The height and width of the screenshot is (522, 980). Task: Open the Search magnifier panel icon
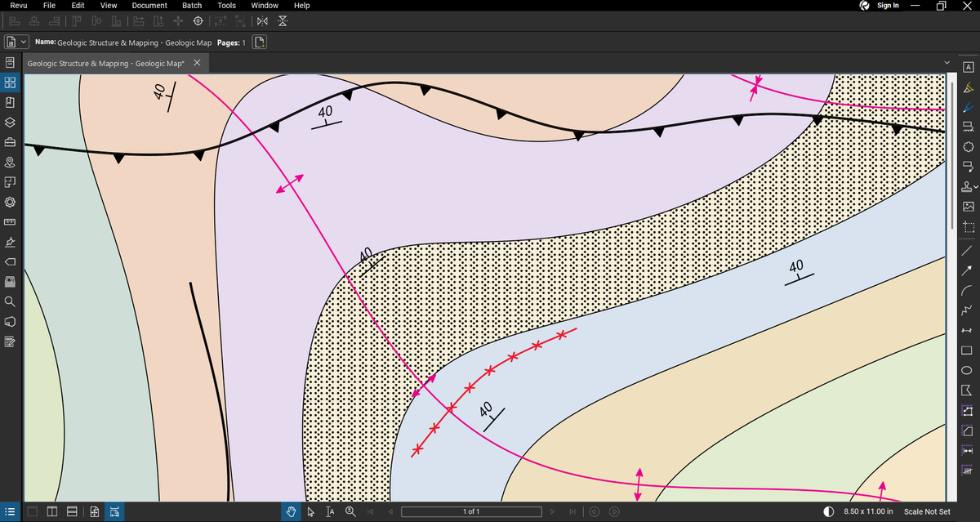point(10,301)
